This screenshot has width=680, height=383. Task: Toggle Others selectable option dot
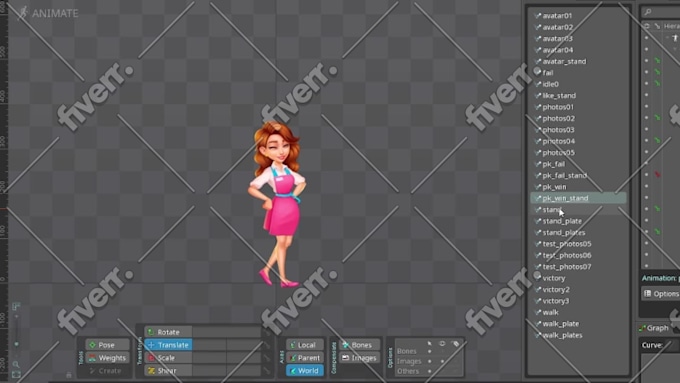[430, 371]
